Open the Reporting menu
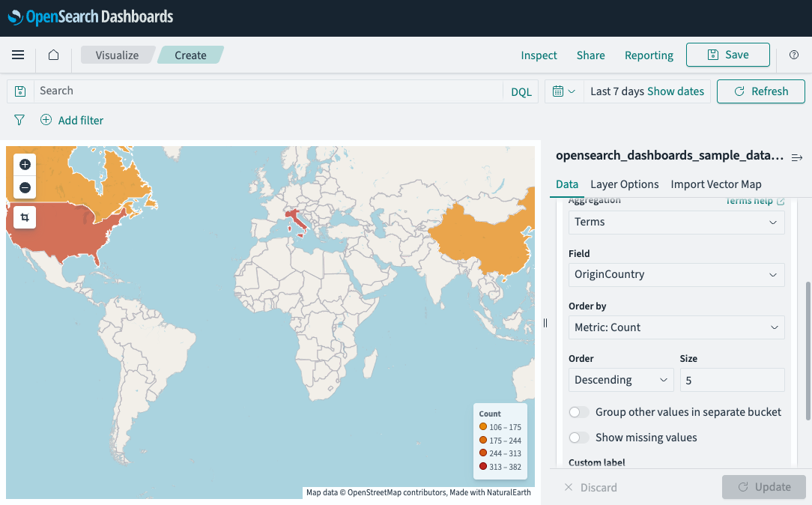 coord(649,55)
